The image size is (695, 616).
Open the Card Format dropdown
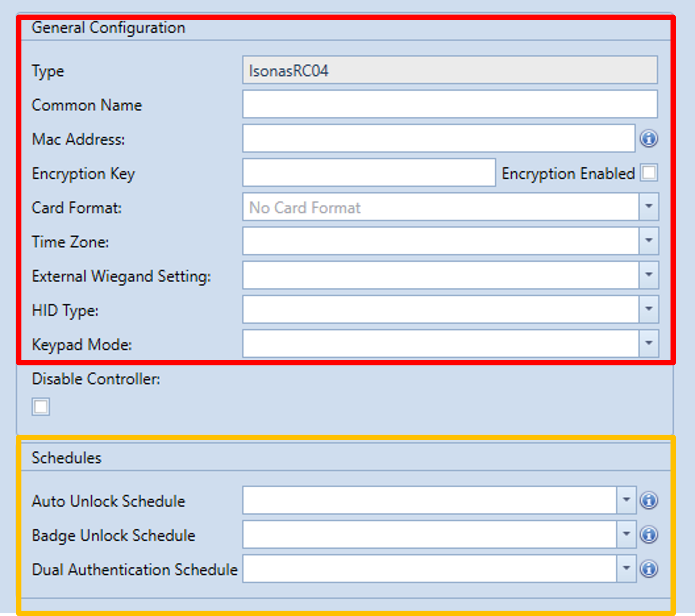click(649, 207)
